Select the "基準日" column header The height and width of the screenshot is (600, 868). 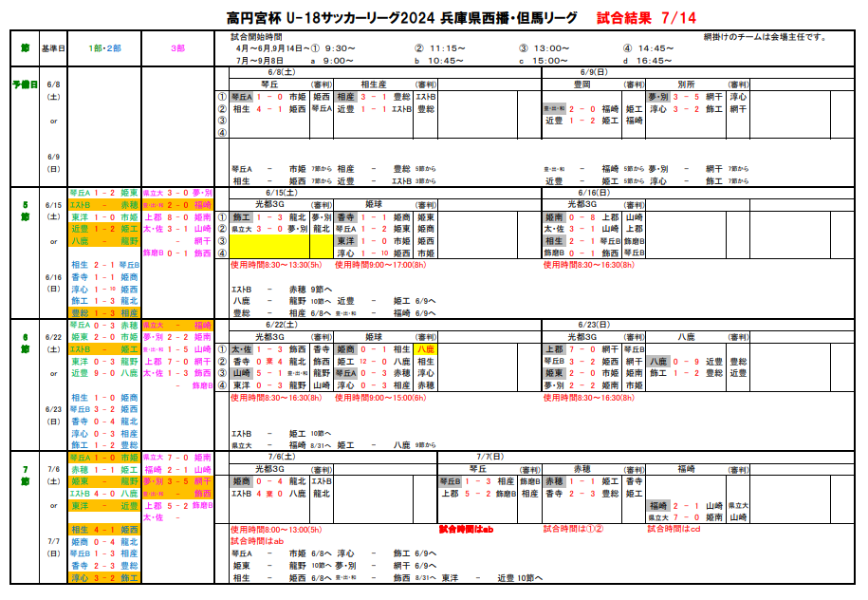click(x=53, y=48)
